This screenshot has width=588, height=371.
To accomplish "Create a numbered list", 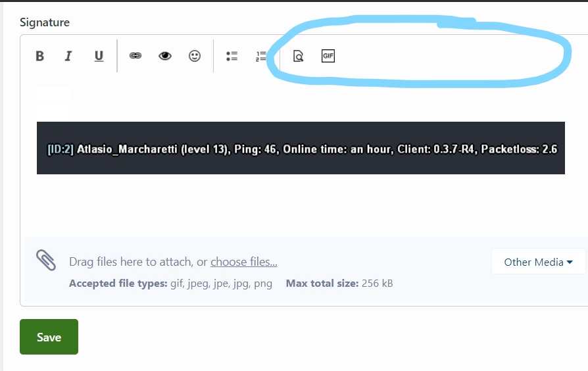I will 261,57.
